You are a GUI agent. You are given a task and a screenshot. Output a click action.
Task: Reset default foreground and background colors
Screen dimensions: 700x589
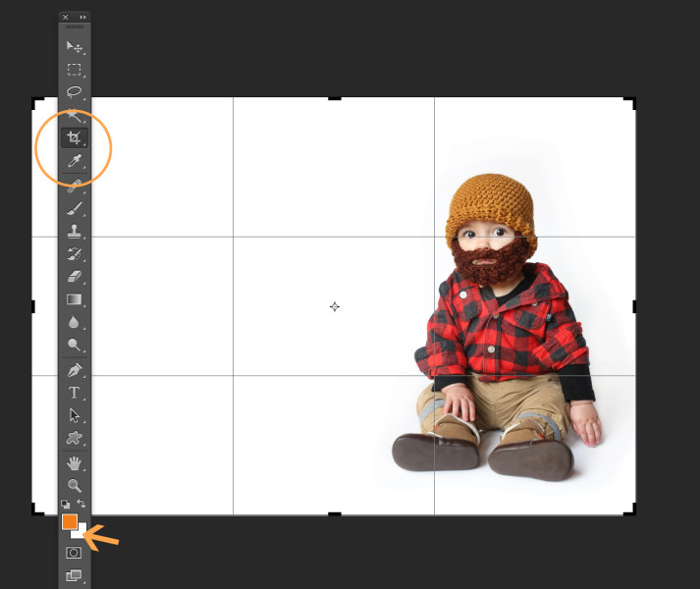click(65, 505)
